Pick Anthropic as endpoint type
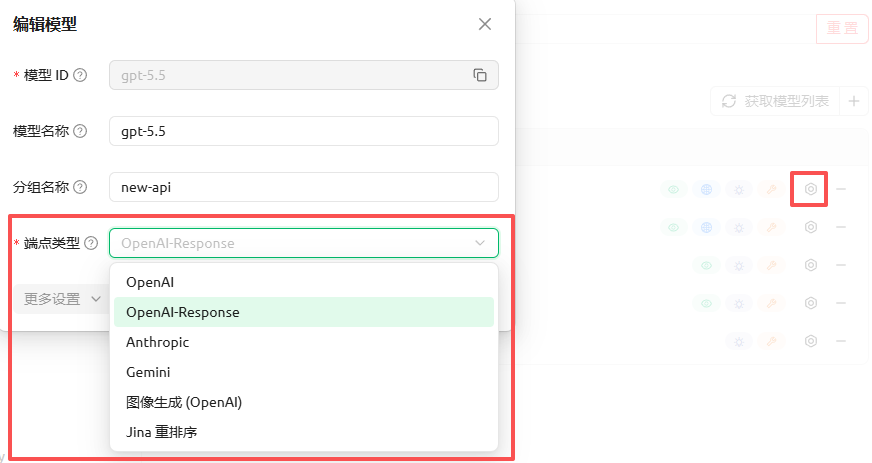The image size is (872, 463). [x=304, y=342]
